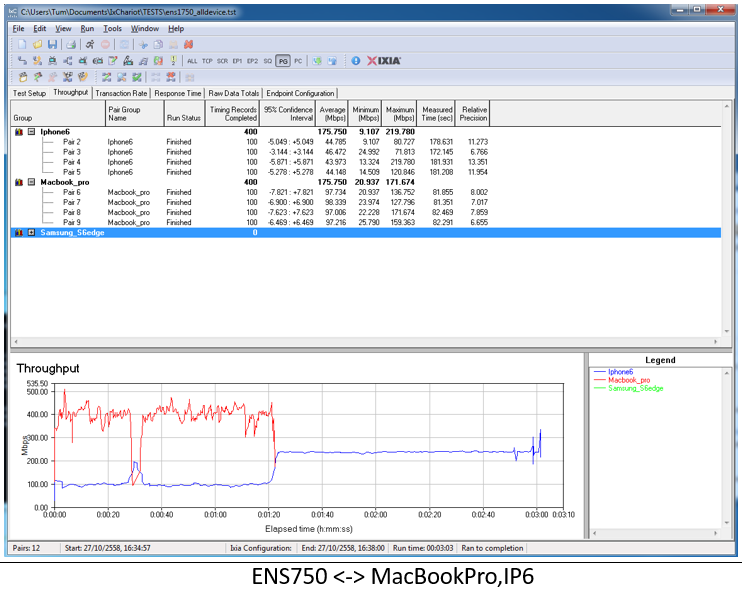The image size is (742, 592).
Task: Collapse the Iphone6 group
Action: coord(31,132)
